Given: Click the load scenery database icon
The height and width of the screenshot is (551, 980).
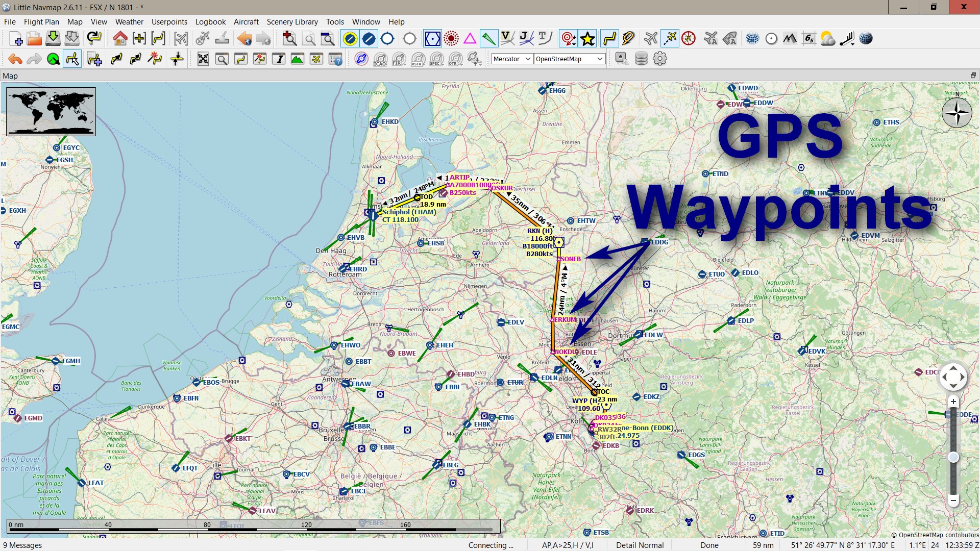Looking at the screenshot, I should tap(641, 59).
